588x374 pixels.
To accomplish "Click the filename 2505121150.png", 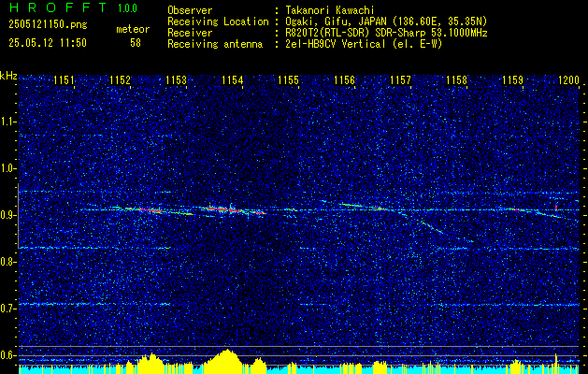I will (48, 25).
